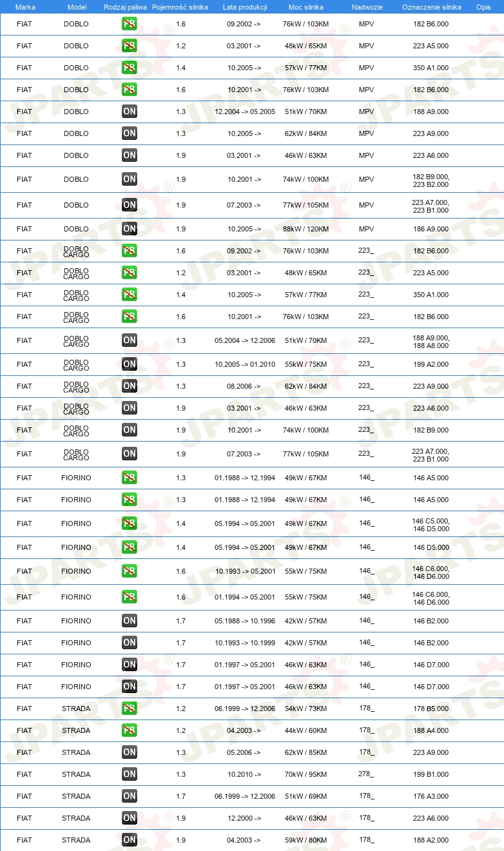Click ON icon for Doblo Cargo 05.2004 -> 12.2006
The width and height of the screenshot is (504, 851).
click(130, 340)
